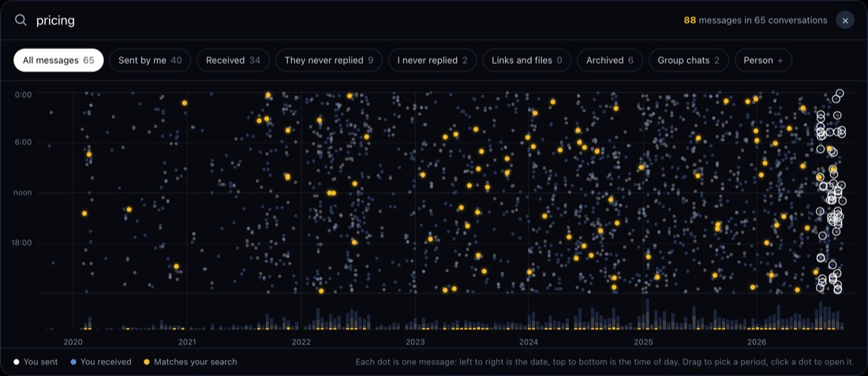
Task: Click the blue 'You received' legend dot
Action: tap(73, 362)
